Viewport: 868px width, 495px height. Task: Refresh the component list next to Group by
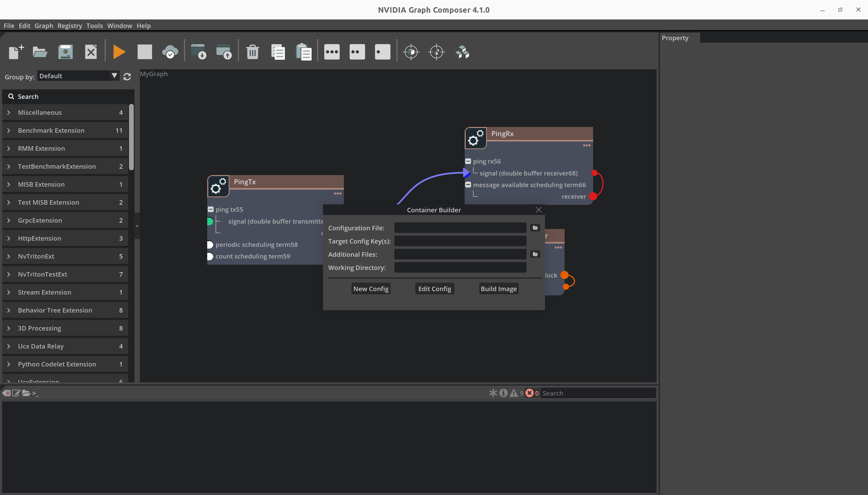(x=127, y=77)
